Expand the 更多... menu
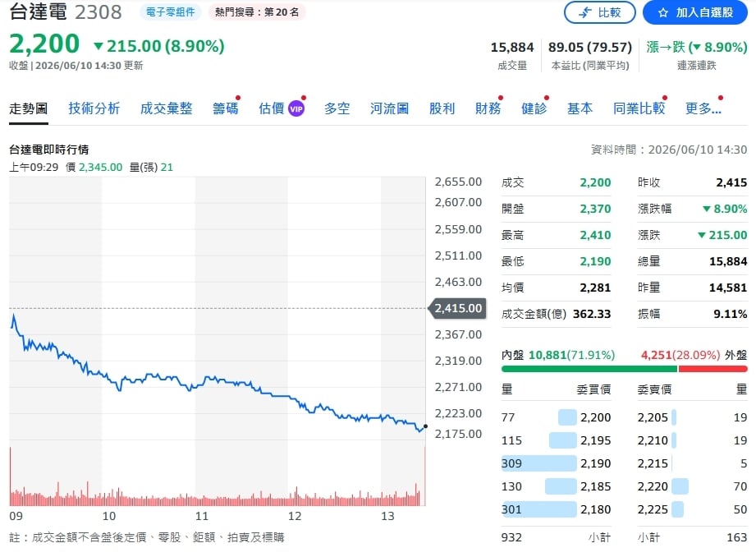 point(703,108)
